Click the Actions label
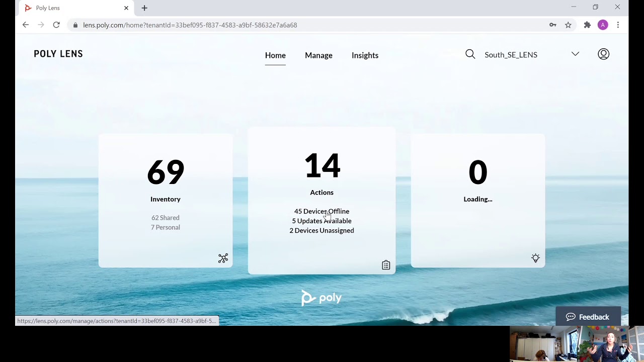The height and width of the screenshot is (362, 644). click(321, 193)
